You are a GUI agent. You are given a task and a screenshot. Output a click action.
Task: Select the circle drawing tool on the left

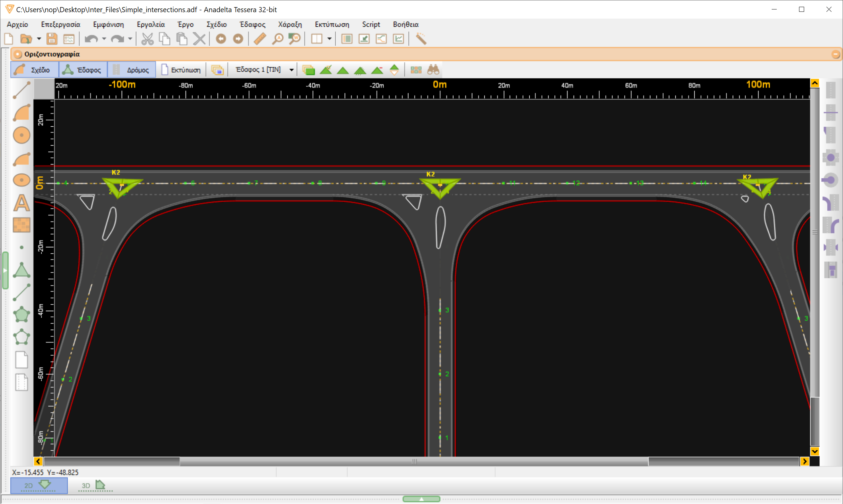coord(21,135)
